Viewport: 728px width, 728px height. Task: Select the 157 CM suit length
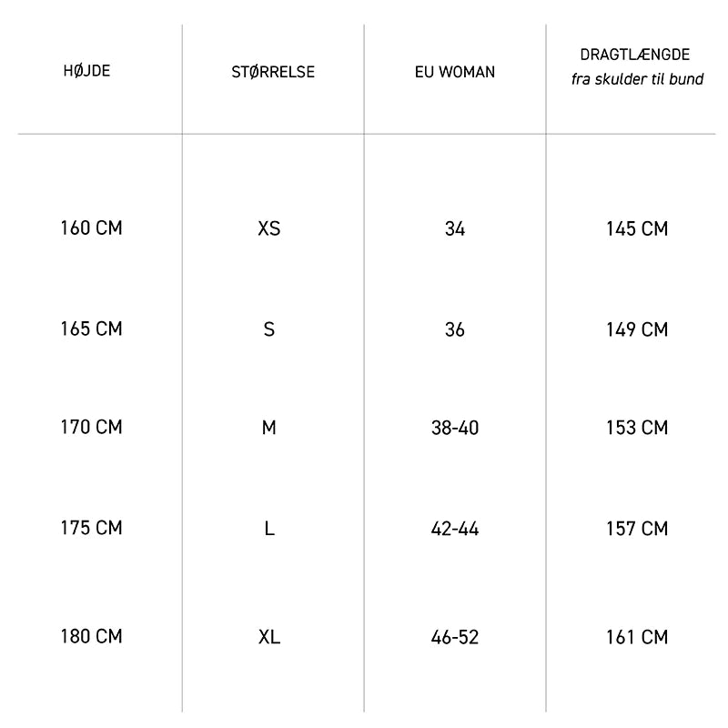click(x=637, y=530)
